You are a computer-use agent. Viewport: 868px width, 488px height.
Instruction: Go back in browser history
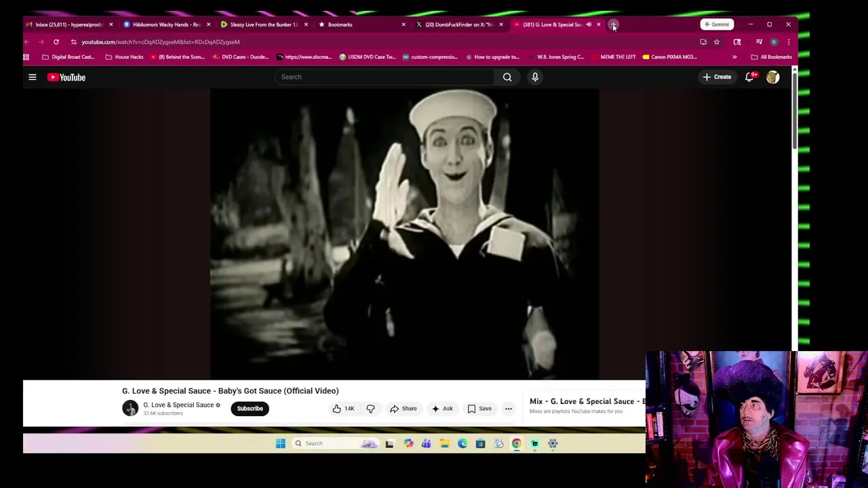(x=27, y=42)
